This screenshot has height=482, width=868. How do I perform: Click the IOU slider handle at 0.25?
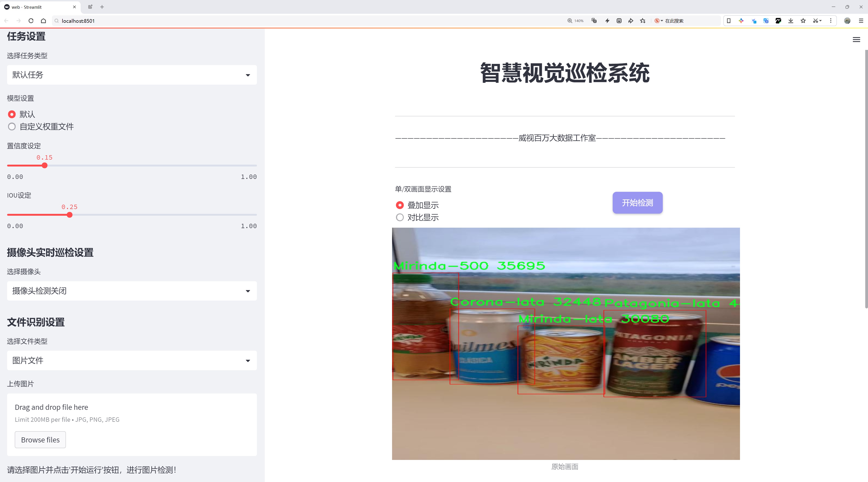tap(69, 215)
